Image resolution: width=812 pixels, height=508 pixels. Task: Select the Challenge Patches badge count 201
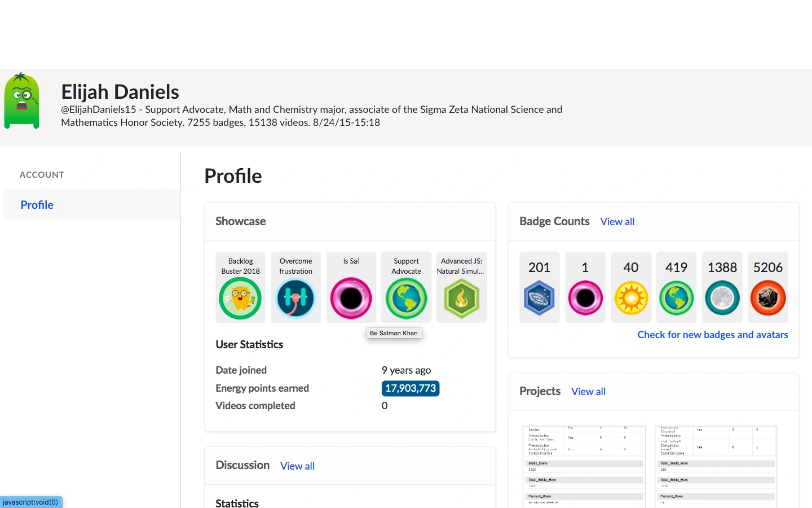coord(539,287)
